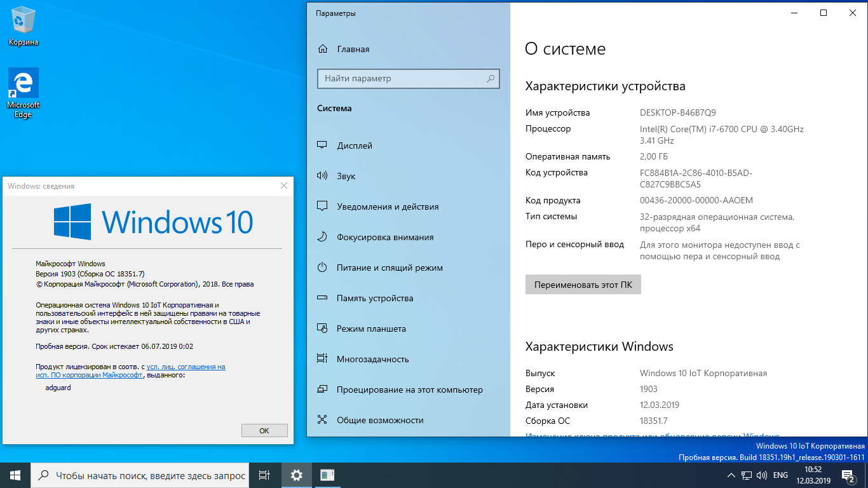Open Режим планшета page
Image resolution: width=868 pixels, height=488 pixels.
(x=409, y=329)
